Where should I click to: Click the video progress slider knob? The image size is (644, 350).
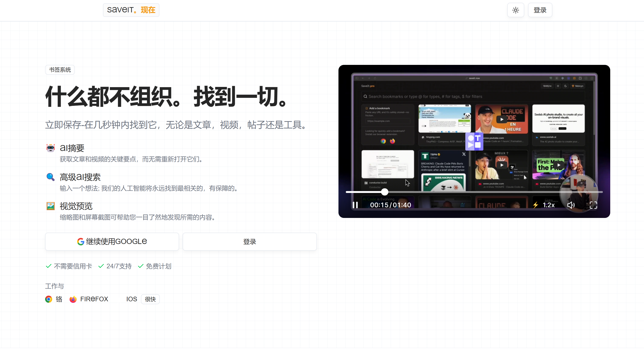pyautogui.click(x=385, y=192)
